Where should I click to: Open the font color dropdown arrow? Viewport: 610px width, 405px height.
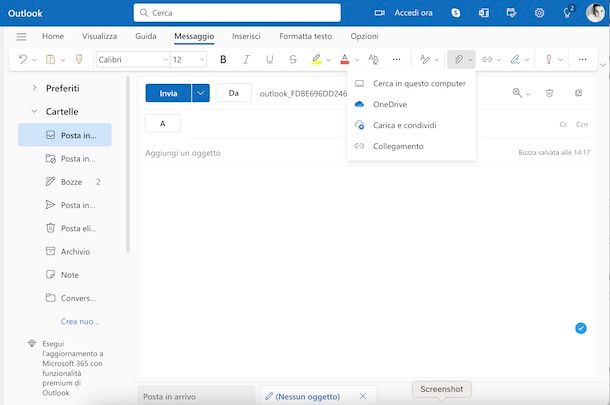357,60
